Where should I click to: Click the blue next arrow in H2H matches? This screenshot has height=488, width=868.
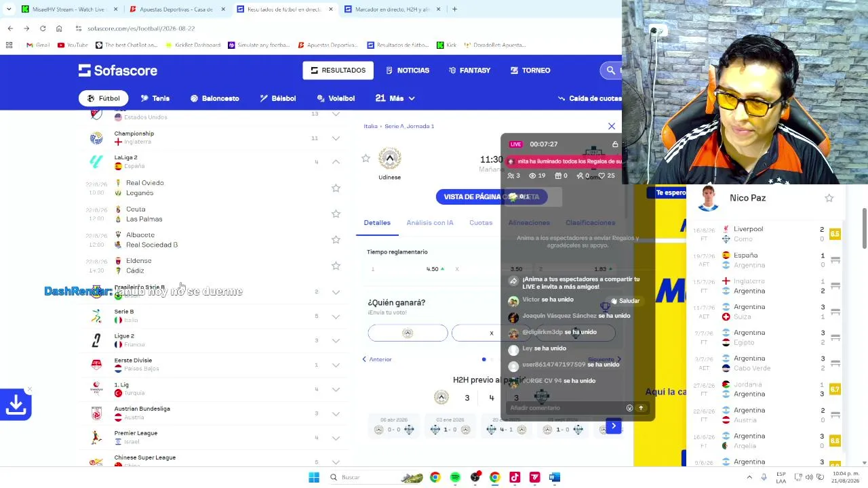(x=614, y=426)
